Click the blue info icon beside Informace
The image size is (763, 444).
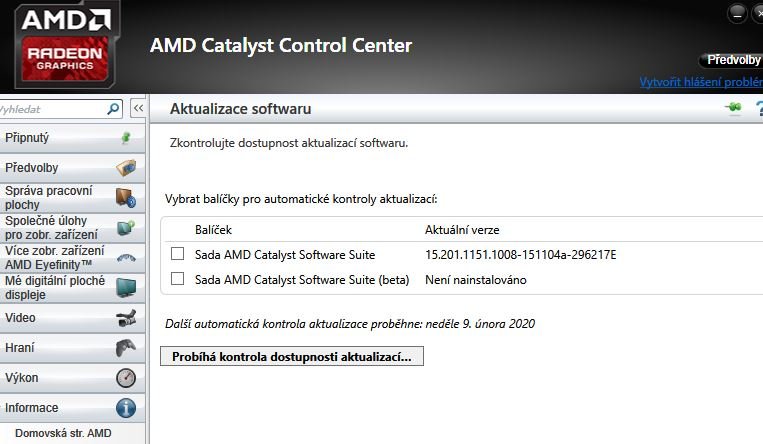point(126,408)
